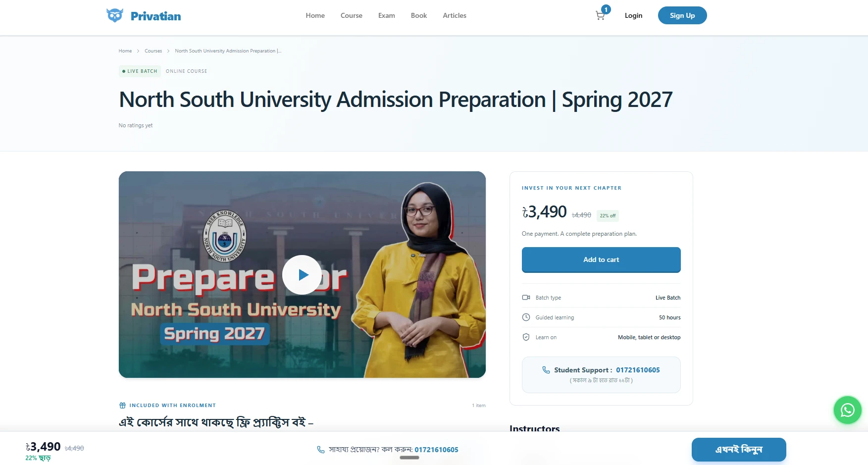
Task: Click the bottom bar phone number 01721610605
Action: pos(436,450)
